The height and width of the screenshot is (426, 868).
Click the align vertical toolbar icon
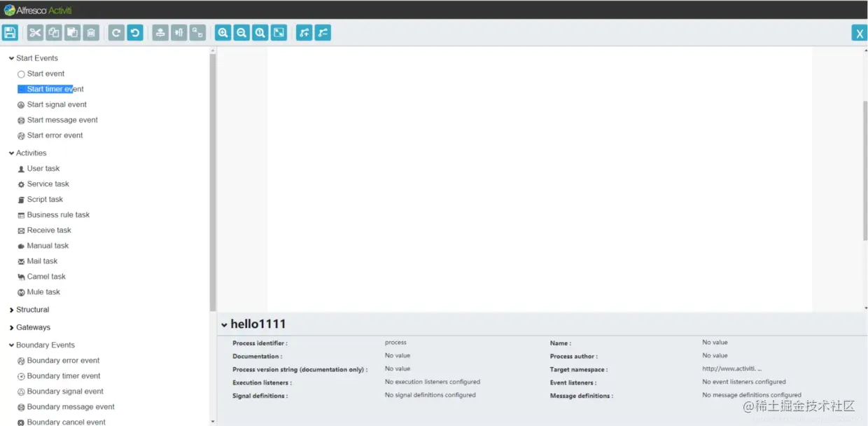(160, 32)
